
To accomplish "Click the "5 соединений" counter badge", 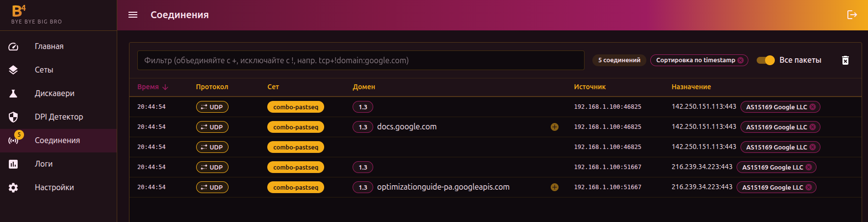I will click(x=619, y=60).
